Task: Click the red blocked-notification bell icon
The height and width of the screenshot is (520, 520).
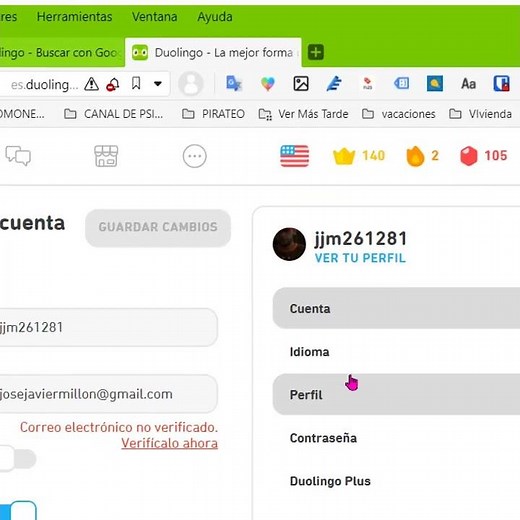Action: [113, 85]
